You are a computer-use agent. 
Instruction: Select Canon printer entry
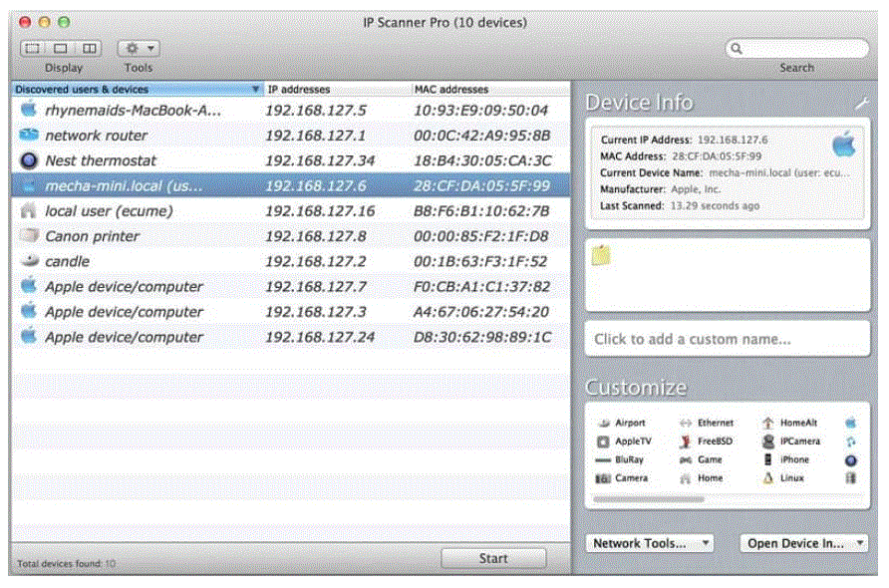pyautogui.click(x=92, y=236)
